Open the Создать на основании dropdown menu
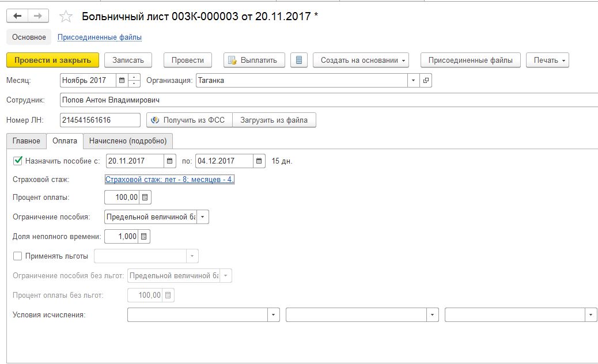The image size is (598, 364). (x=361, y=60)
